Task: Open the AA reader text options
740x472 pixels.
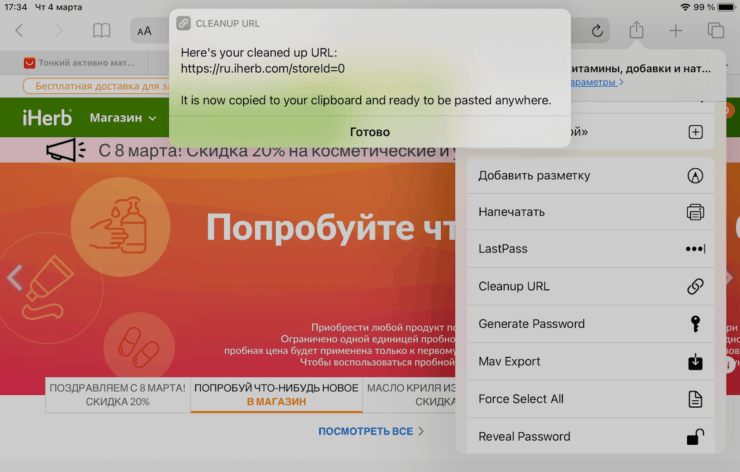Action: [x=144, y=31]
